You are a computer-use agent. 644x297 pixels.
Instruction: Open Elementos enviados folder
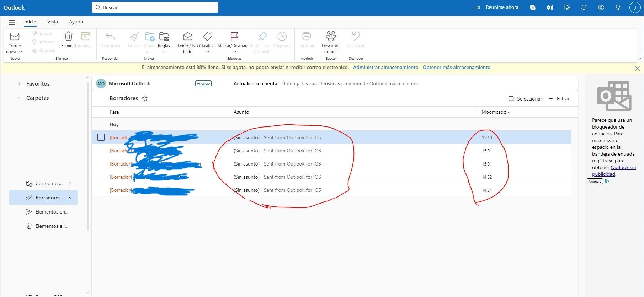(43, 212)
